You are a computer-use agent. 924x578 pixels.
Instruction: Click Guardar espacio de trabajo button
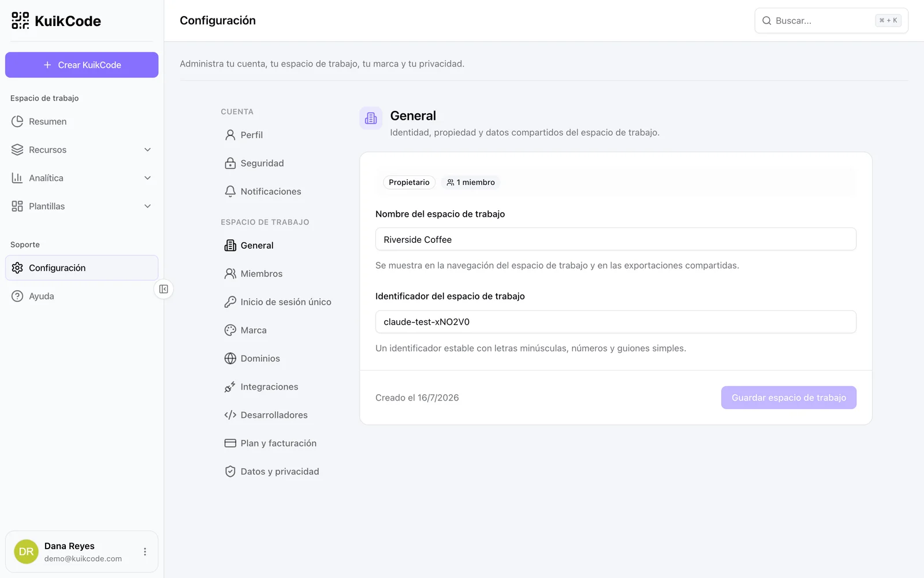point(788,398)
